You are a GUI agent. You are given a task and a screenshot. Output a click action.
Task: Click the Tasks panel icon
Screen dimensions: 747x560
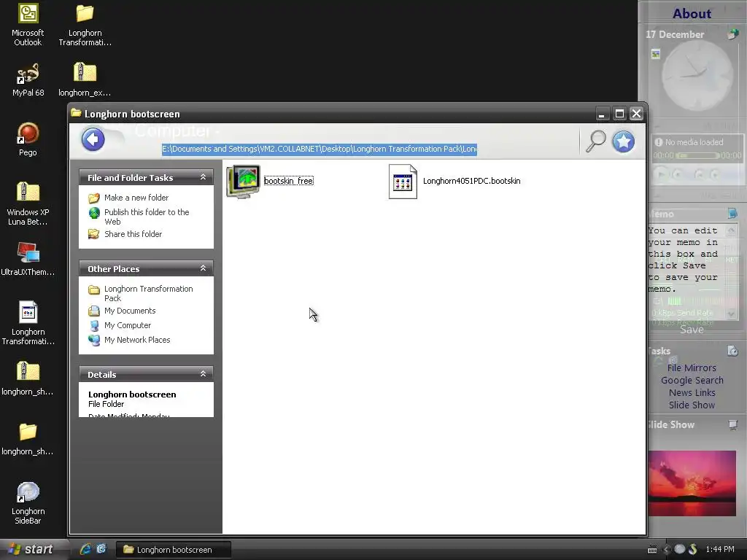732,351
